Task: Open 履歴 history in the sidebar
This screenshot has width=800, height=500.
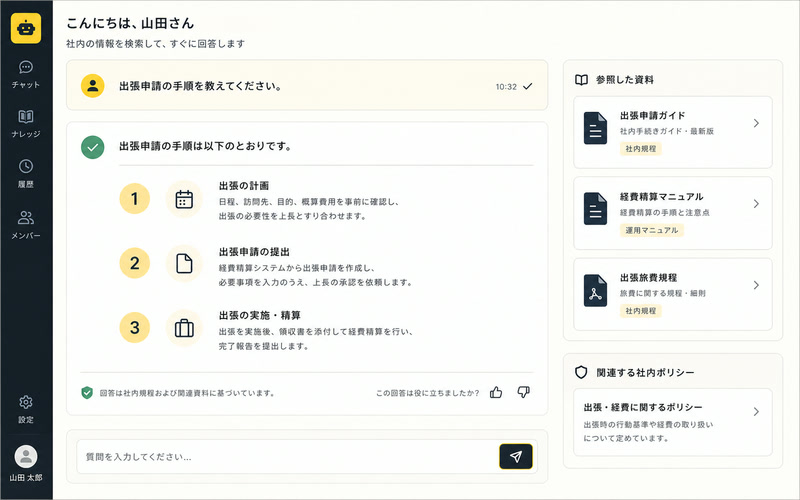Action: coord(26,174)
